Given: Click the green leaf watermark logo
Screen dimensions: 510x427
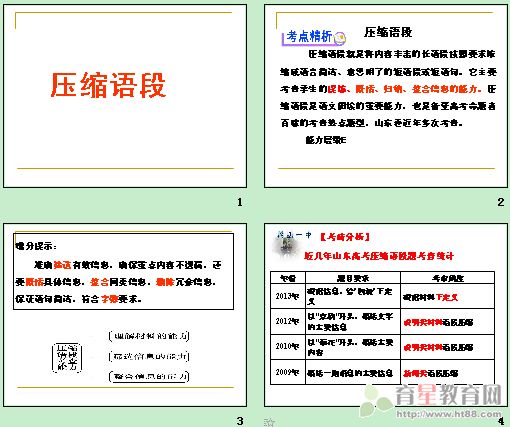Looking at the screenshot, I should [x=377, y=402].
